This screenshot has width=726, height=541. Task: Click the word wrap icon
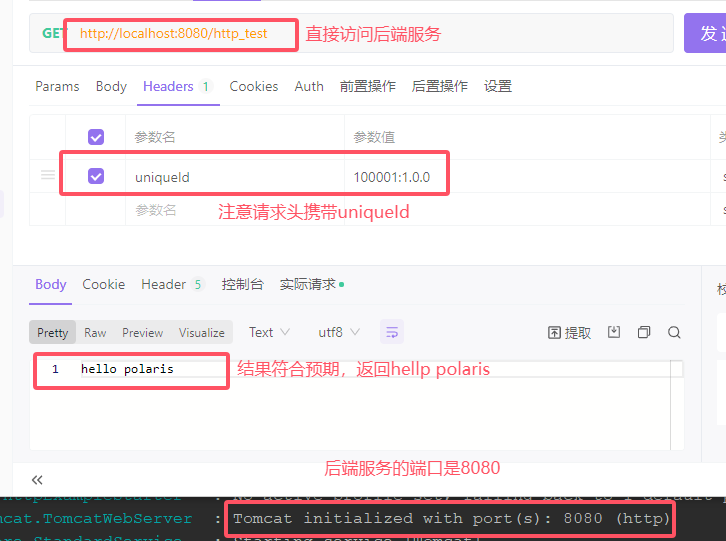coord(391,332)
